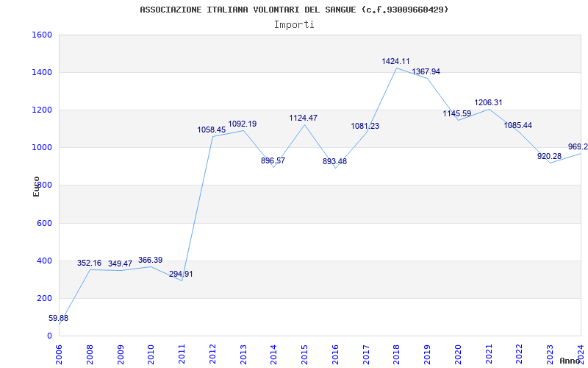
Task: Click the 0 y-axis tick label
Action: tap(49, 336)
